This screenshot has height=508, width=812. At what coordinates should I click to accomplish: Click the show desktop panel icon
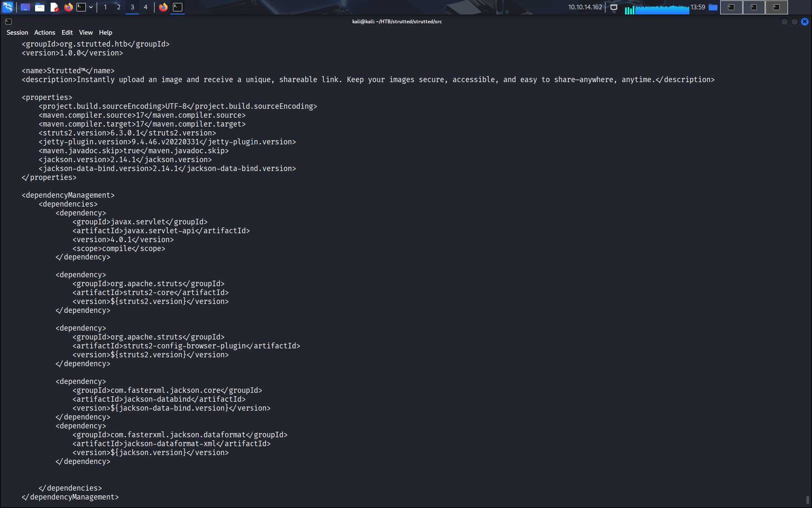click(25, 7)
